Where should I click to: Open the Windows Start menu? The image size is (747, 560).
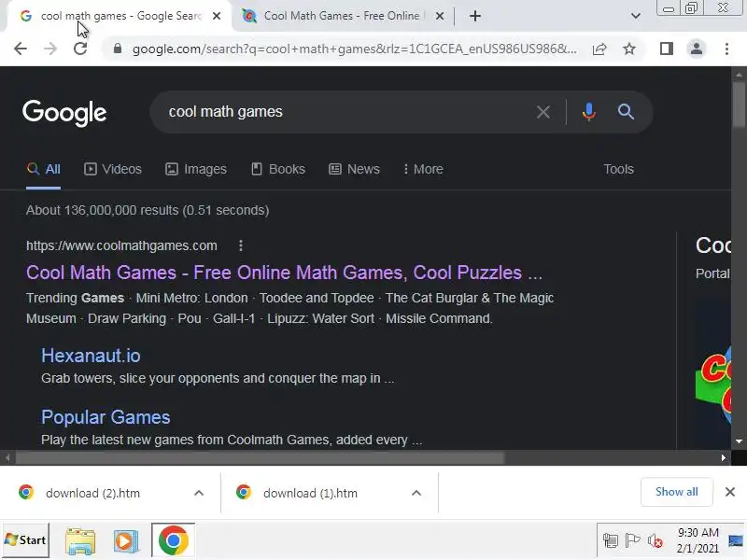click(25, 540)
